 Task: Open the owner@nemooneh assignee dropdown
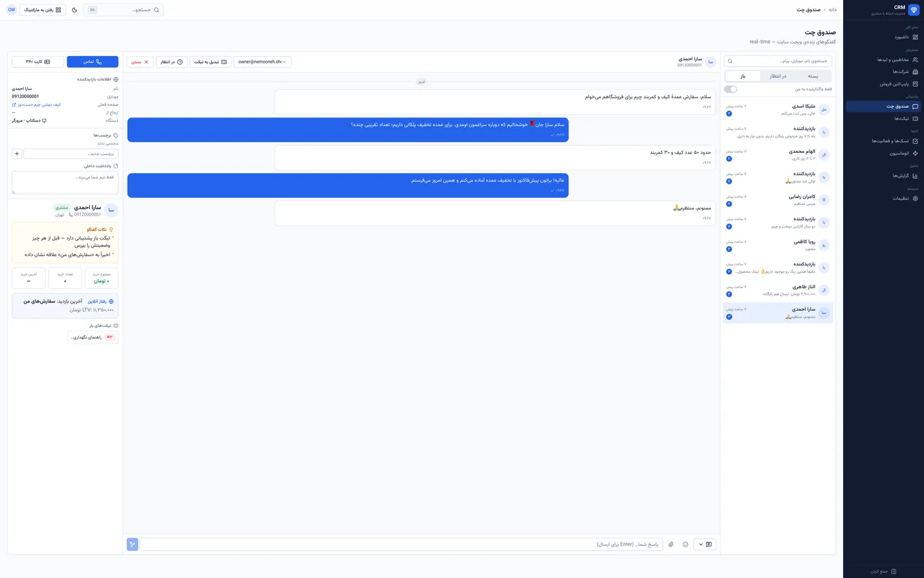262,62
